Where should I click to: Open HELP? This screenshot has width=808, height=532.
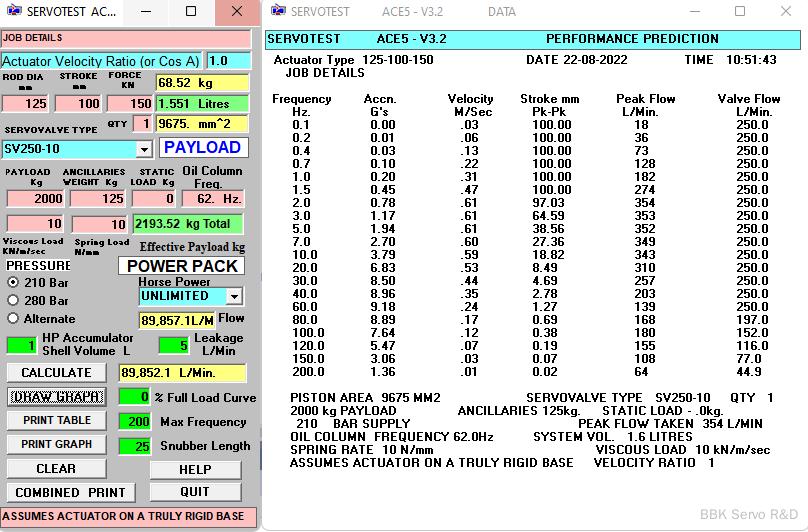[x=195, y=469]
